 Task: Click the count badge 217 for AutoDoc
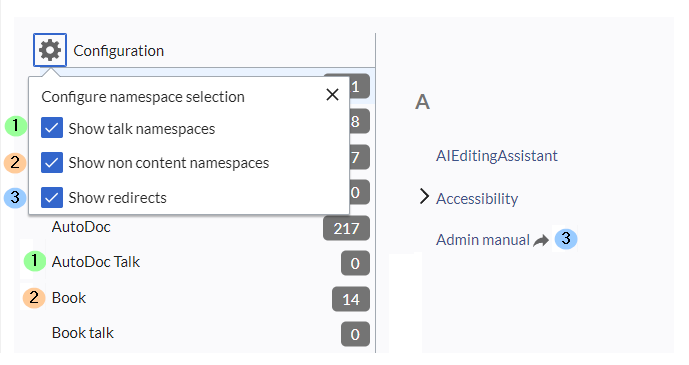tap(346, 228)
